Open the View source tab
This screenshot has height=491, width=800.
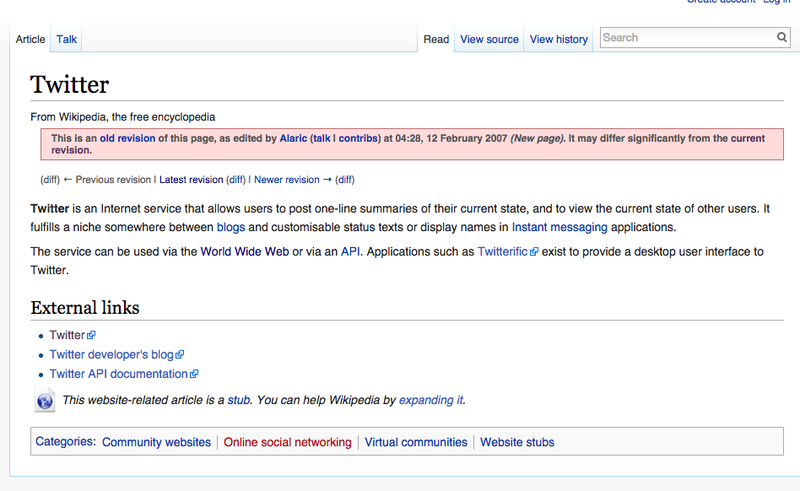pyautogui.click(x=489, y=39)
